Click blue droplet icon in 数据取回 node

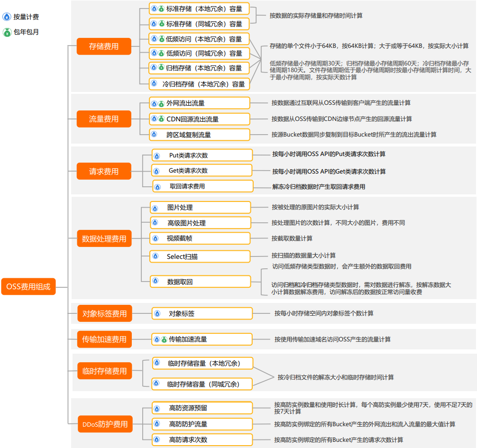[x=156, y=281]
